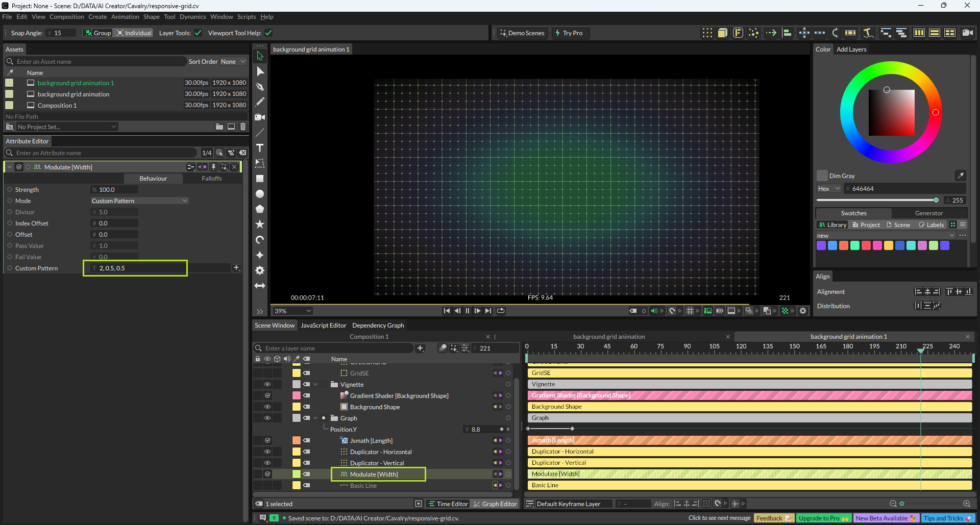This screenshot has height=525, width=980.
Task: Select the Pen tool in the toolbar
Action: [x=260, y=87]
